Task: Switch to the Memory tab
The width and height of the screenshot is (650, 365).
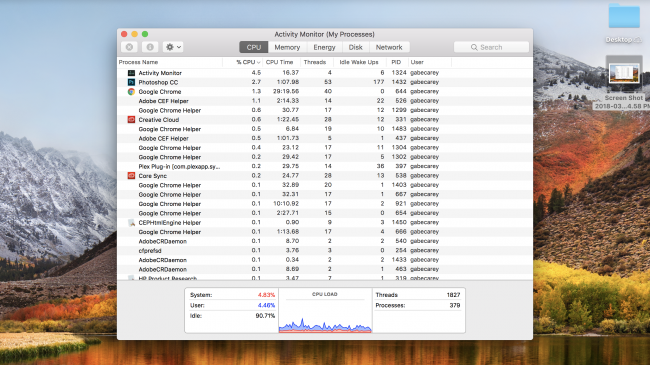Action: pos(287,47)
